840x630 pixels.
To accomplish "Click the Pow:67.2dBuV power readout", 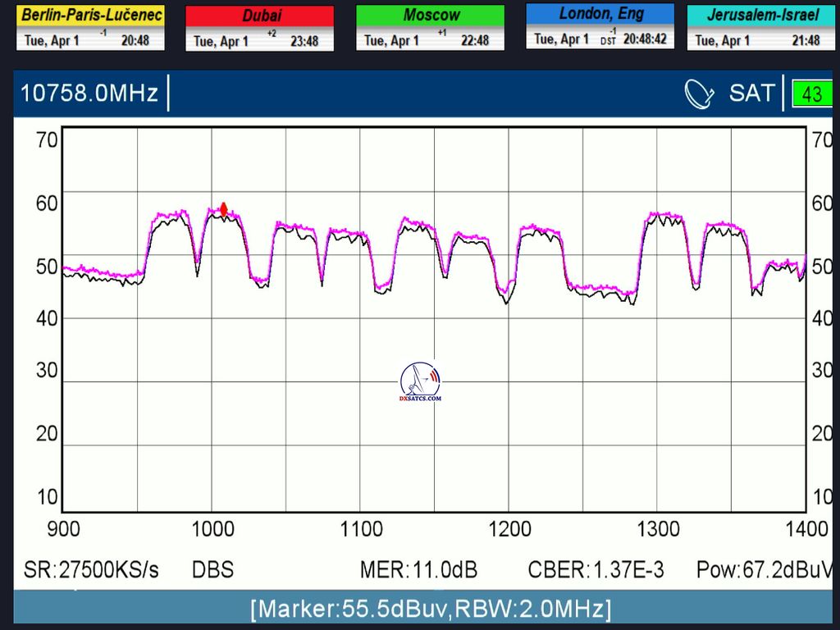I will pos(765,569).
